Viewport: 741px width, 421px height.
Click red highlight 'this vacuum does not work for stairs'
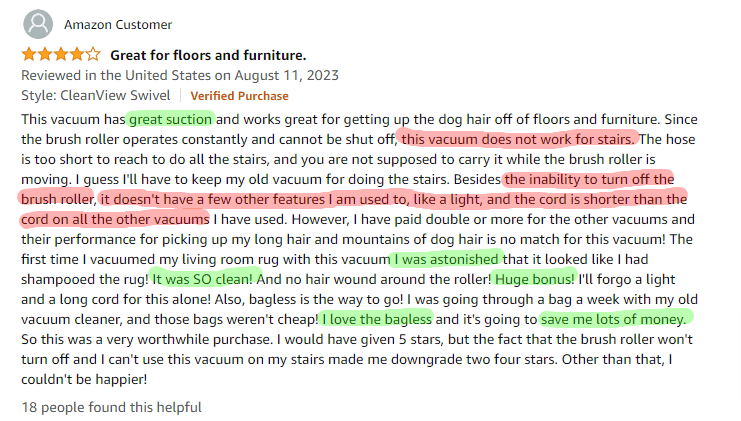[x=517, y=139]
